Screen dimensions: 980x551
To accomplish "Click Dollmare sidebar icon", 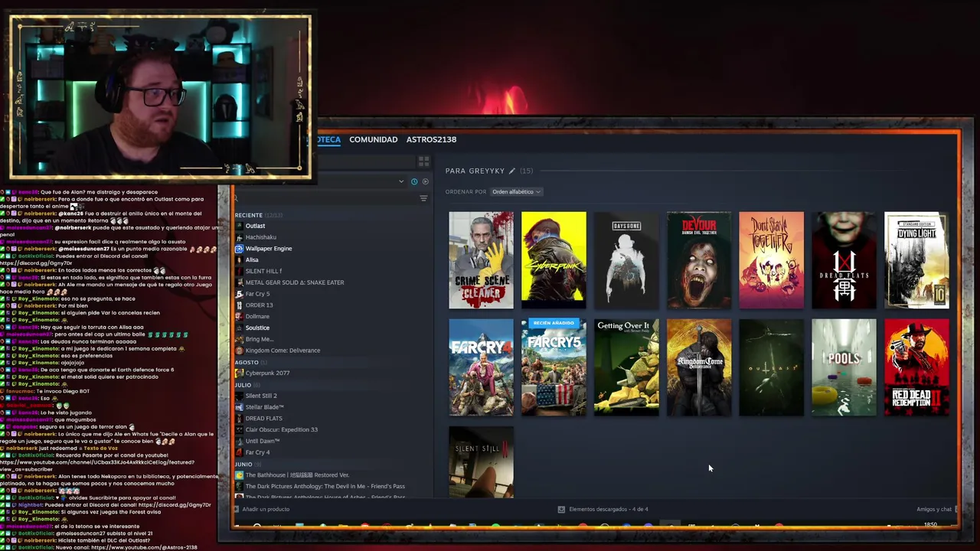I will coord(239,316).
